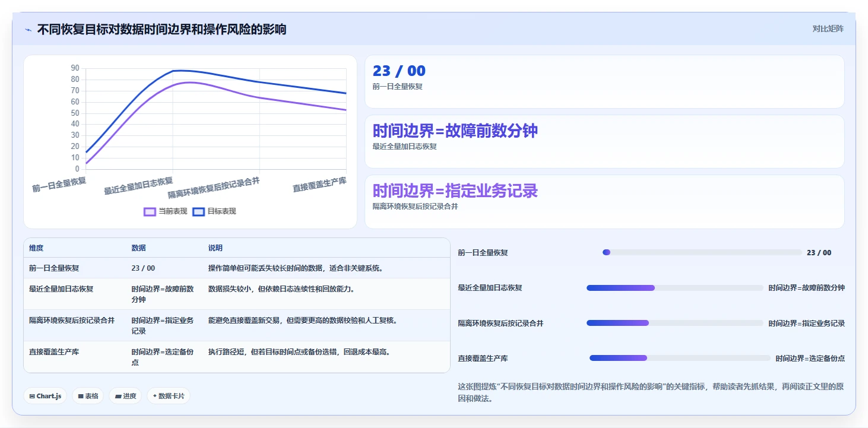Click the Chart.js tag chip
Image resolution: width=868 pixels, height=428 pixels.
45,396
